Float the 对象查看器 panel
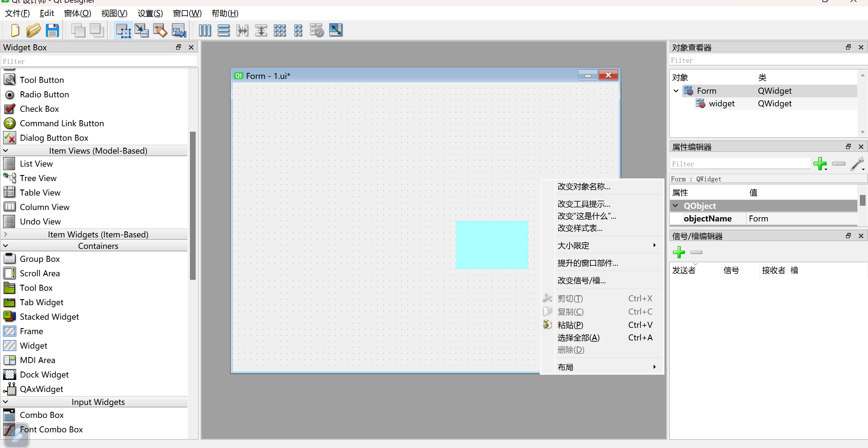868x448 pixels. [x=848, y=47]
